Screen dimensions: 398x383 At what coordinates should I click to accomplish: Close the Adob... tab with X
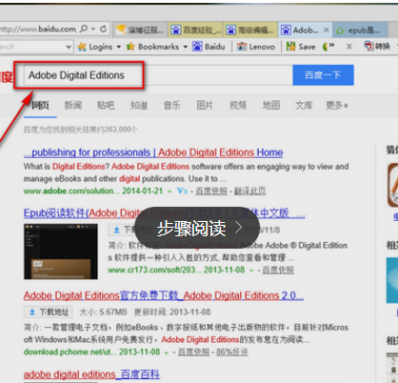pyautogui.click(x=326, y=30)
